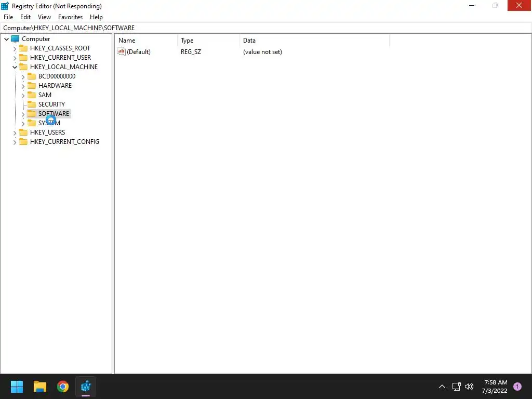
Task: Open the File menu
Action: (8, 17)
